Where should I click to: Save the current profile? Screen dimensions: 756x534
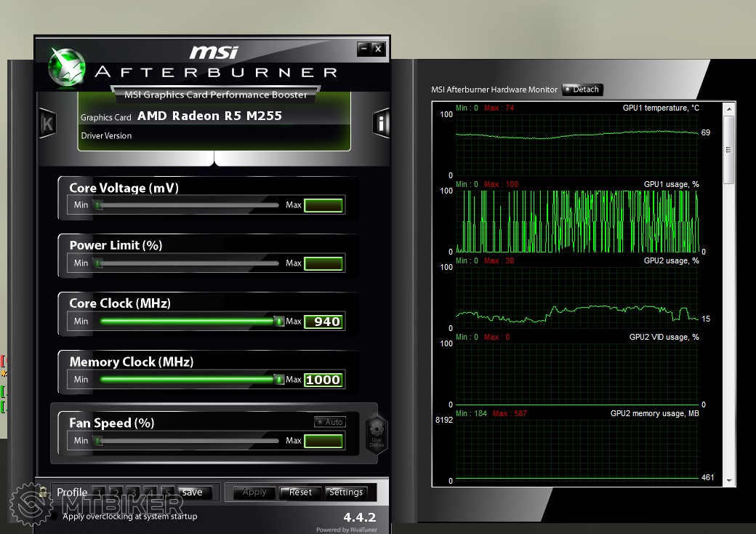point(193,493)
